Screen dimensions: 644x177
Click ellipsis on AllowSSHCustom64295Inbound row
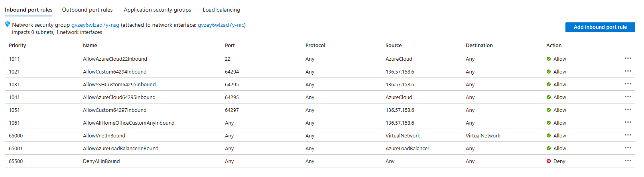tap(628, 84)
